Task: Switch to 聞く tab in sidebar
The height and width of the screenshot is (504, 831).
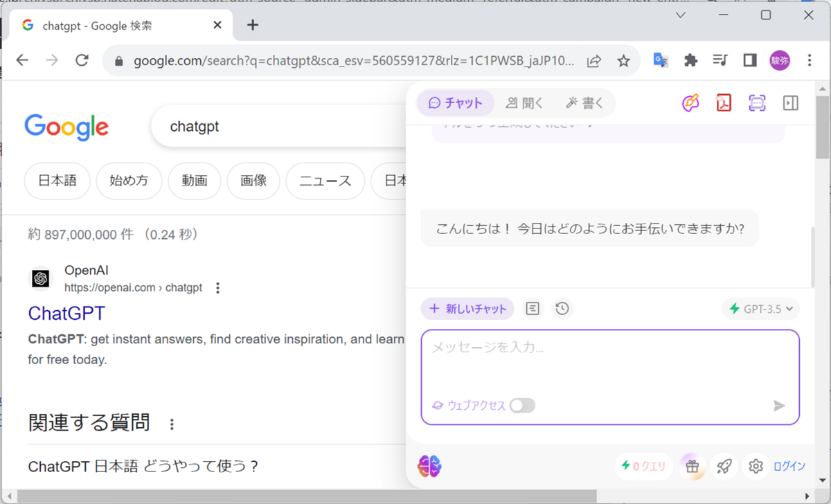Action: [524, 103]
